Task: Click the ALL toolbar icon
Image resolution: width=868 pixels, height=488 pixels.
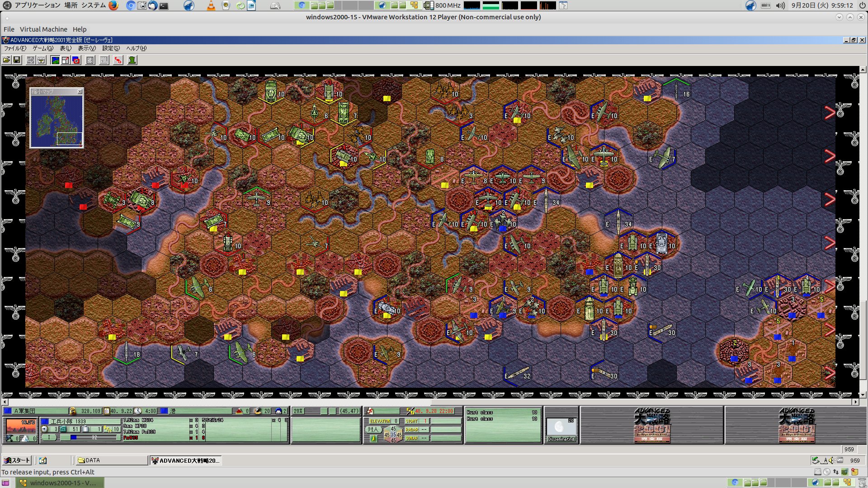Action: (x=104, y=60)
